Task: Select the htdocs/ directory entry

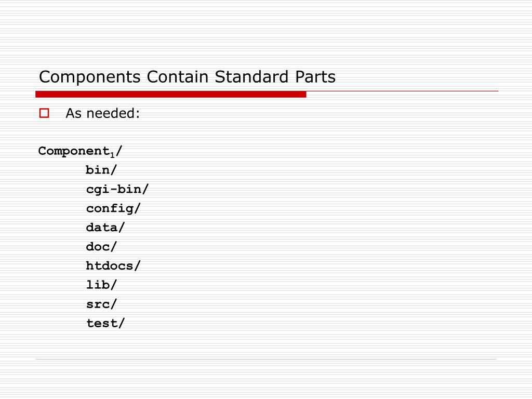Action: coord(113,265)
